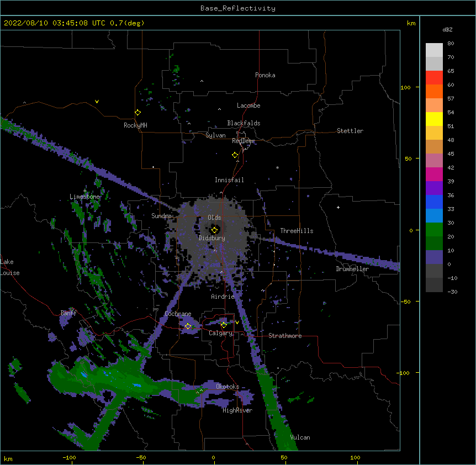The height and width of the screenshot is (465, 476).
Task: Click the HighRiver label
Action: click(x=237, y=410)
